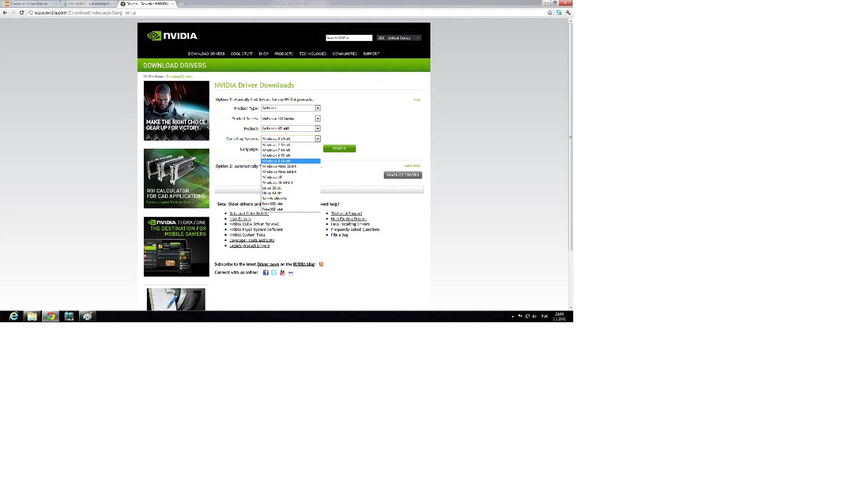This screenshot has width=868, height=488.
Task: Open NVIDIA Facebook page icon
Action: pos(266,273)
